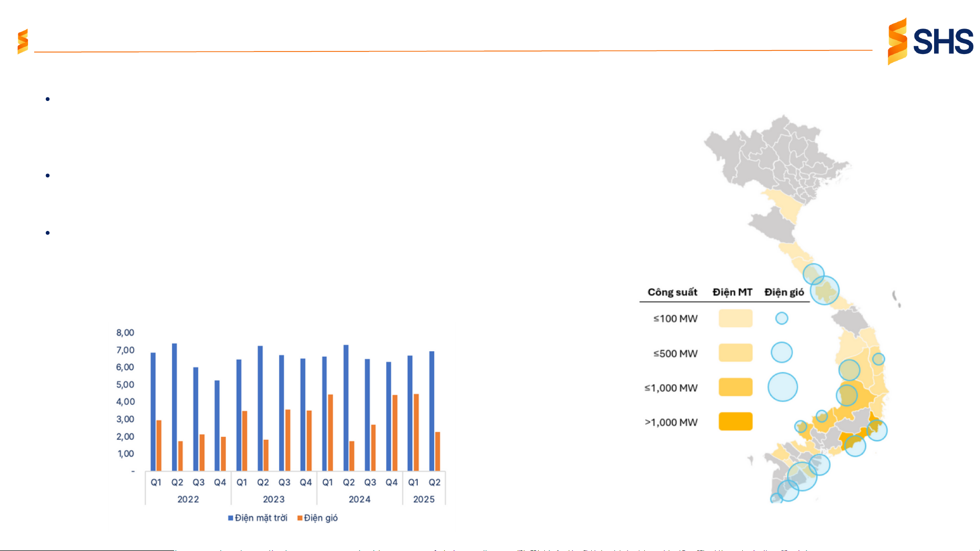Viewport: 980px width, 551px height.
Task: Click the ≤500 MW solar color swatch
Action: pyautogui.click(x=735, y=353)
